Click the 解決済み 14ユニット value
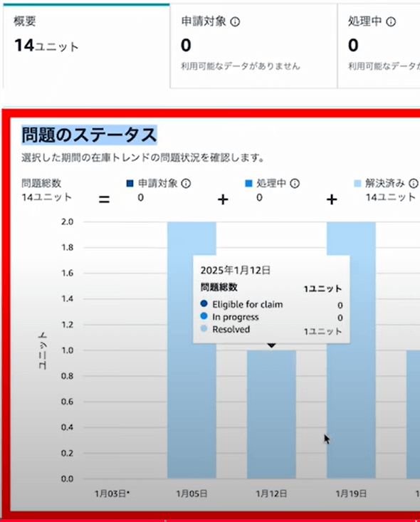Screen dimensions: 420x522 [391, 197]
